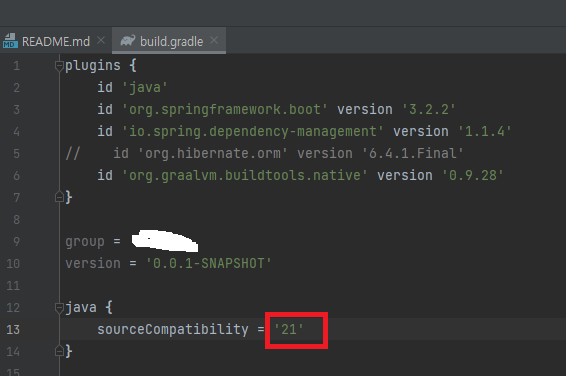
Task: Click the '0.9.28' version string
Action: pyautogui.click(x=473, y=175)
